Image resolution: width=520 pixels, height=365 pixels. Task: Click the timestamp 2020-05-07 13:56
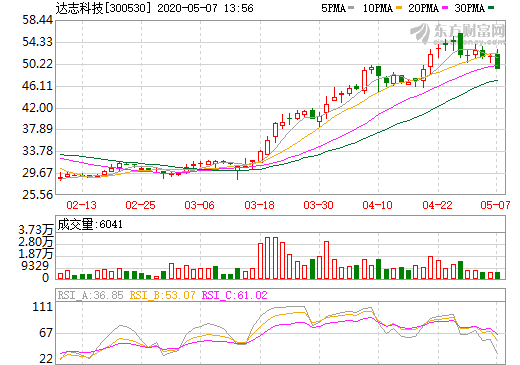[x=205, y=8]
